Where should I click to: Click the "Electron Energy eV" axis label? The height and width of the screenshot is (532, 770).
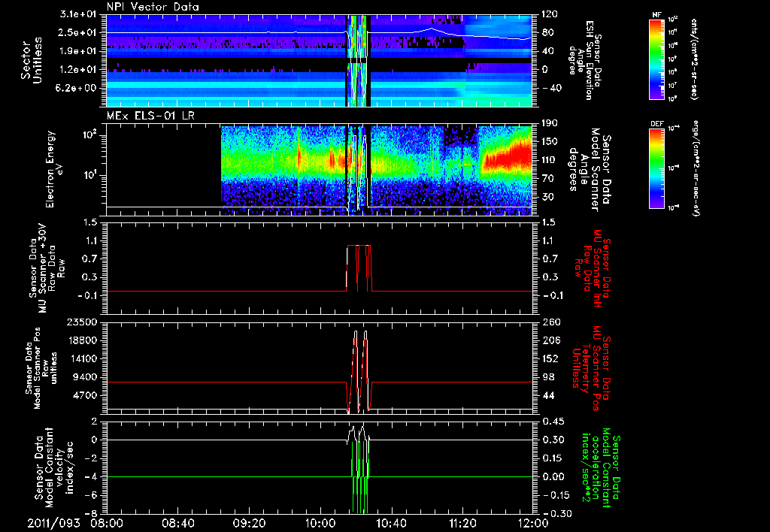[x=55, y=169]
